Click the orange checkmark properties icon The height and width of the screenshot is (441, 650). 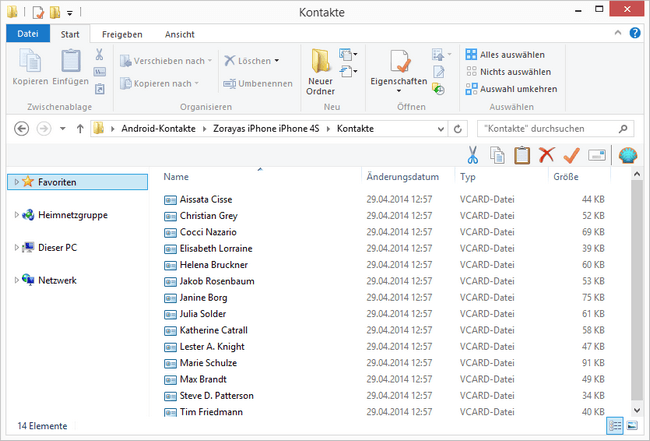tap(572, 155)
